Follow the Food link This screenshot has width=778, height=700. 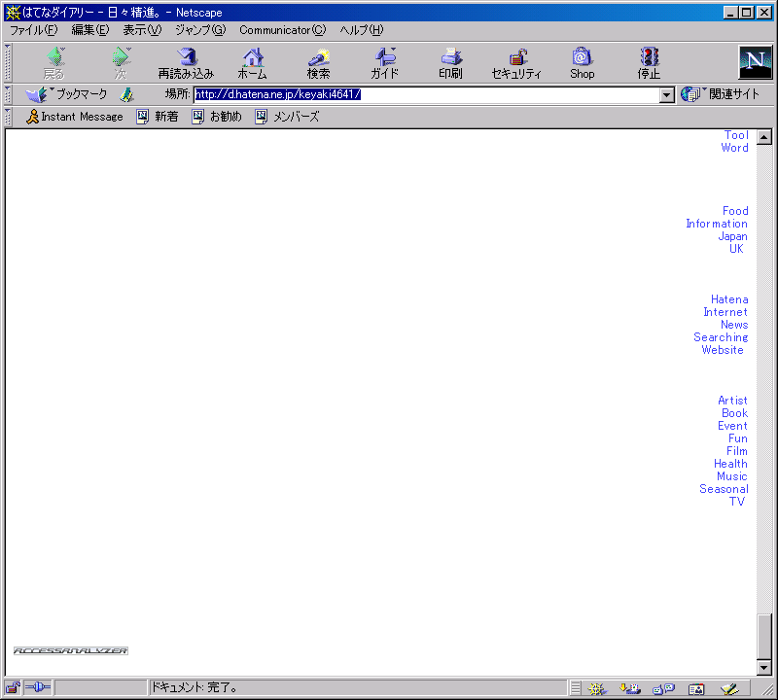pyautogui.click(x=735, y=211)
